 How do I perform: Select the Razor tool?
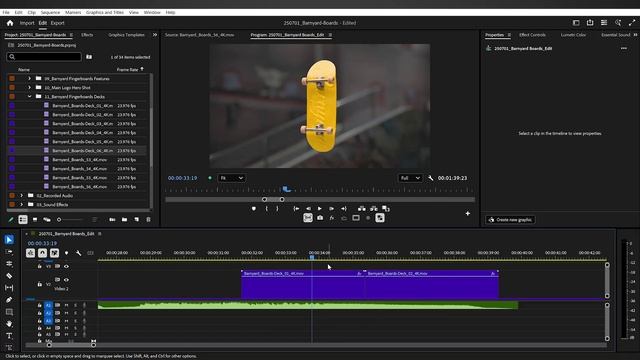pyautogui.click(x=9, y=276)
